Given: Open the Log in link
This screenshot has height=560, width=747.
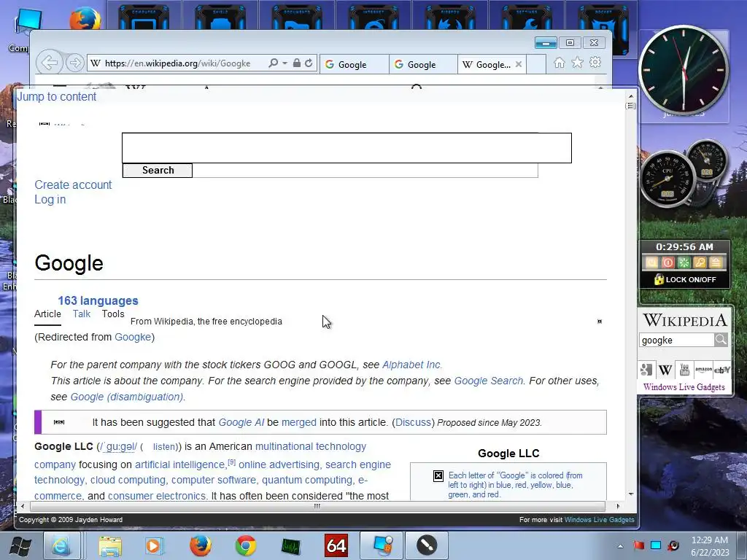Looking at the screenshot, I should point(50,200).
